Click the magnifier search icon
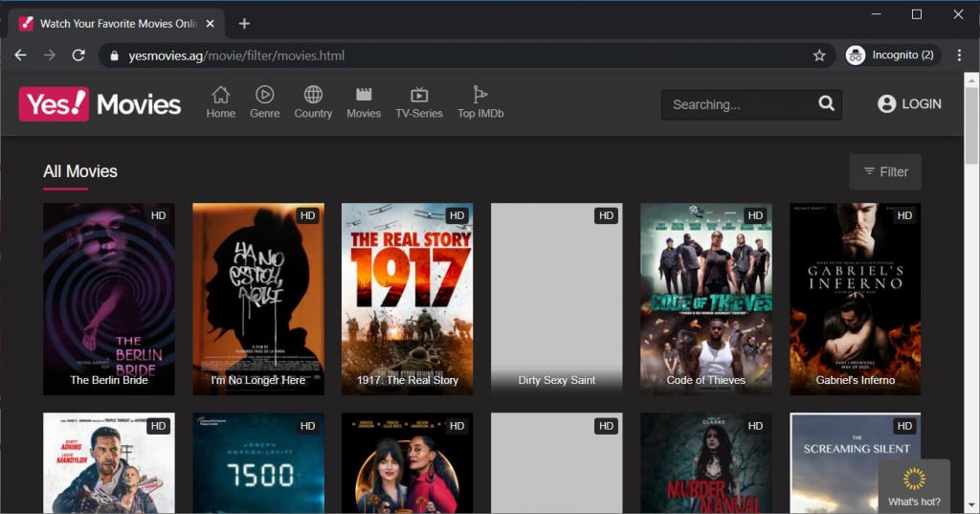The width and height of the screenshot is (980, 514). (826, 103)
